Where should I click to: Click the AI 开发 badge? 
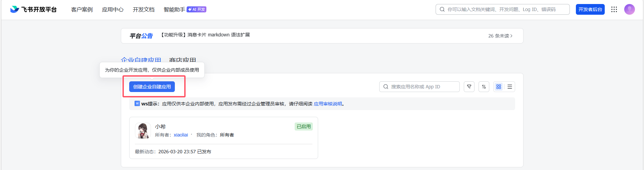click(x=197, y=9)
